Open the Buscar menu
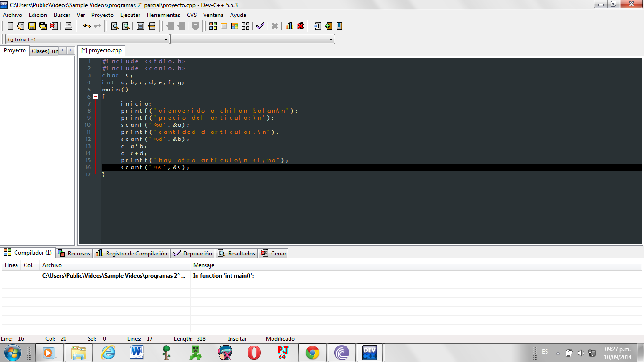The height and width of the screenshot is (362, 644). [62, 15]
